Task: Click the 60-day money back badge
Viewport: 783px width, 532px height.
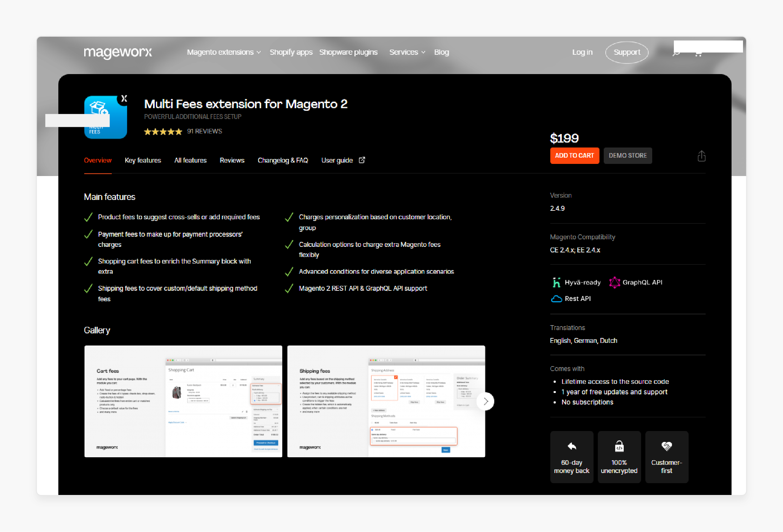Action: 571,457
